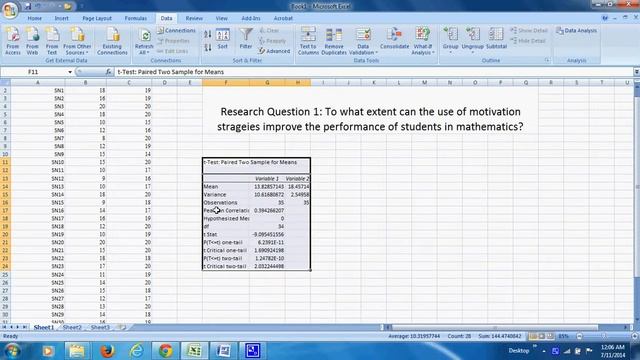The image size is (640, 360).
Task: Click the Group outline button
Action: point(451,40)
